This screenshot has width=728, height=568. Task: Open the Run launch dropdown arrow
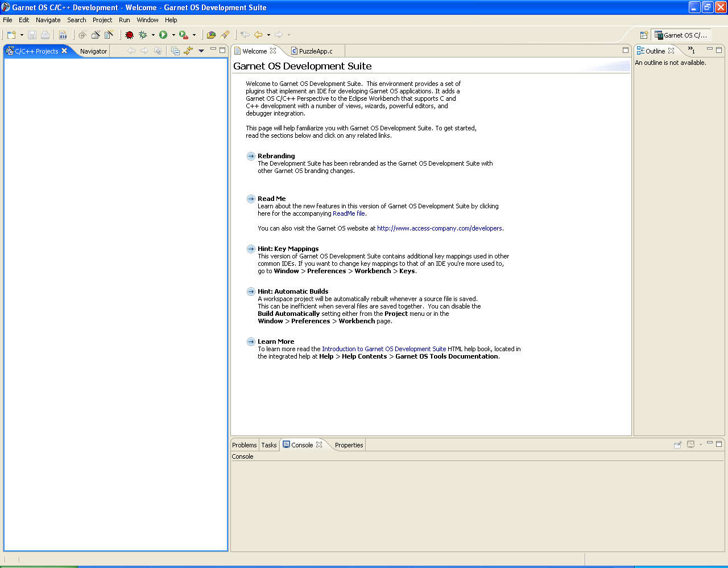173,35
